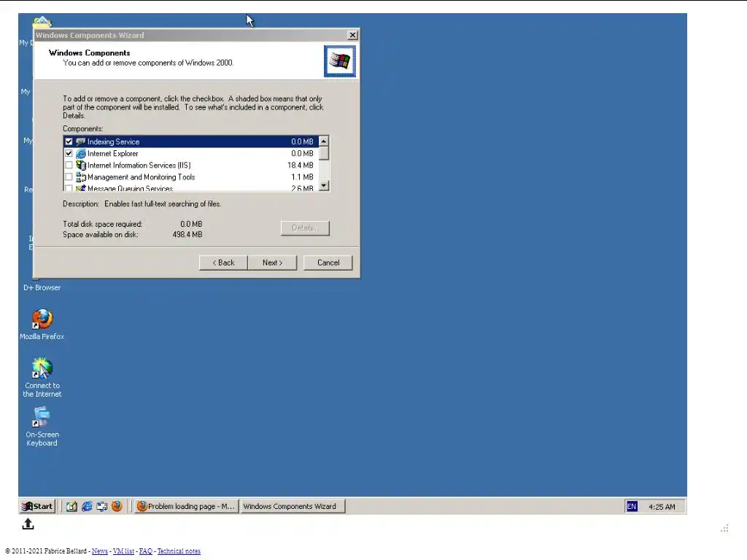
Task: Click the D+ Browser desktop label
Action: pyautogui.click(x=42, y=287)
